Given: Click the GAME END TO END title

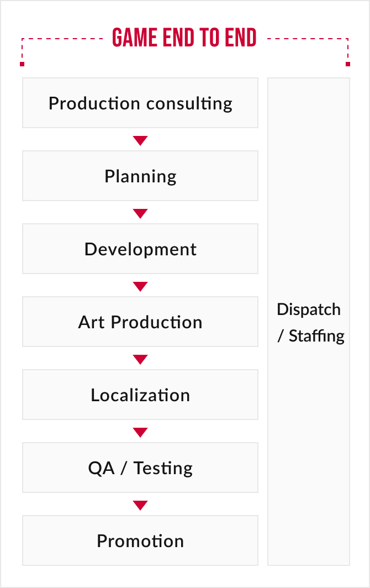Looking at the screenshot, I should pyautogui.click(x=184, y=38).
